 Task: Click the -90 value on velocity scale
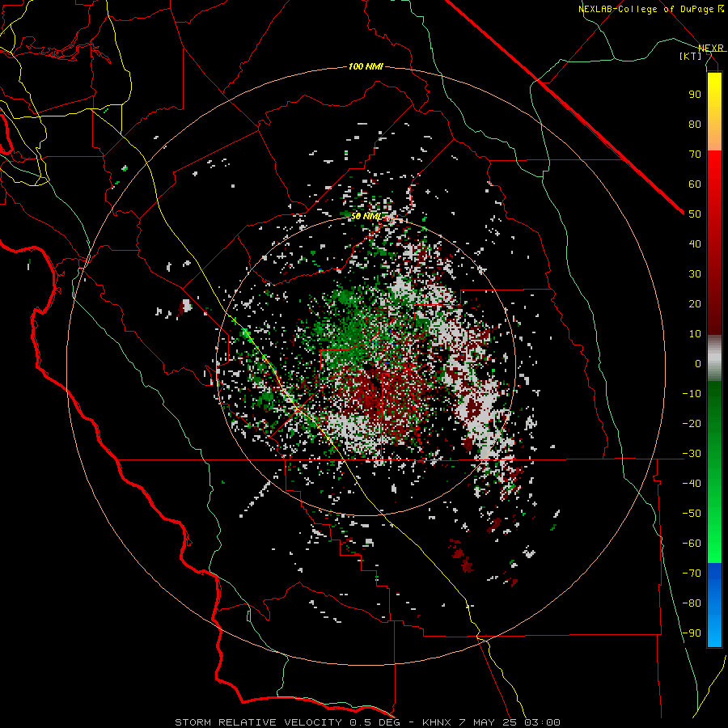(x=692, y=633)
